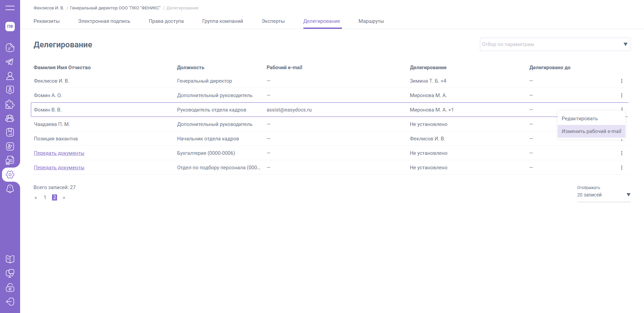Choose 'Редактировать' in the context menu
Image resolution: width=644 pixels, height=313 pixels.
[x=580, y=119]
